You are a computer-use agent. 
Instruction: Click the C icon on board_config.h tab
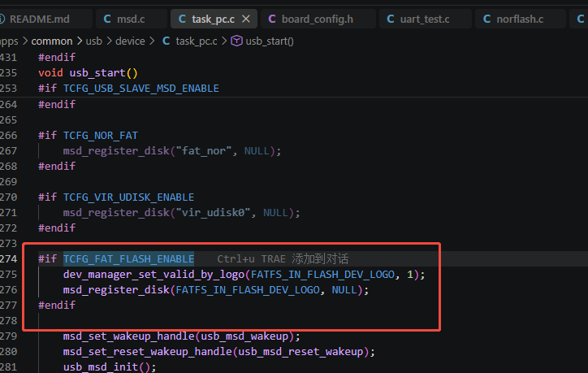[x=272, y=20]
